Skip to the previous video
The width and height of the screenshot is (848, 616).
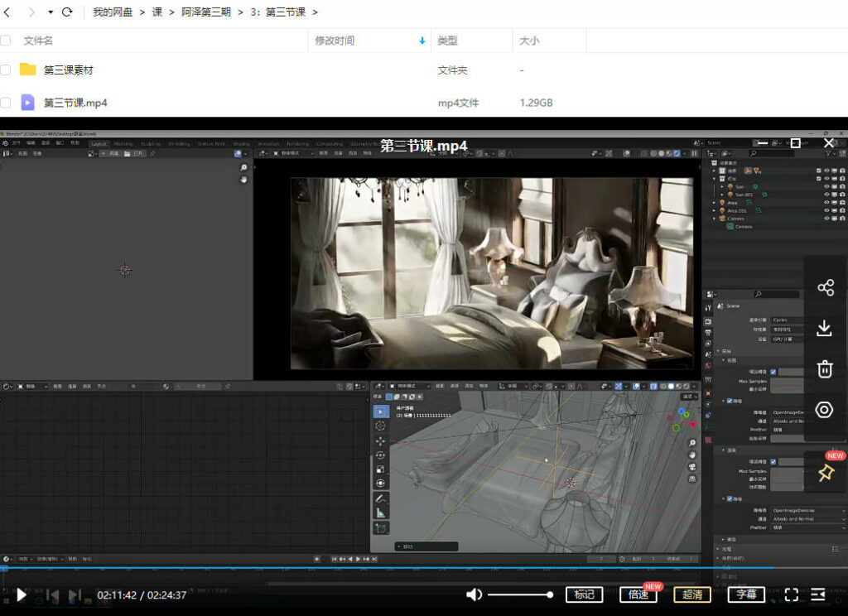click(x=52, y=594)
